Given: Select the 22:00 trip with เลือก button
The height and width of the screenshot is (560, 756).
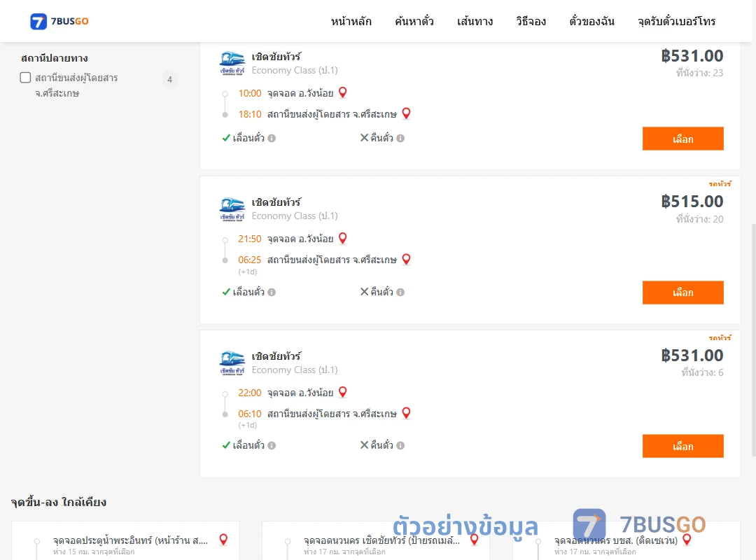Looking at the screenshot, I should pos(682,446).
